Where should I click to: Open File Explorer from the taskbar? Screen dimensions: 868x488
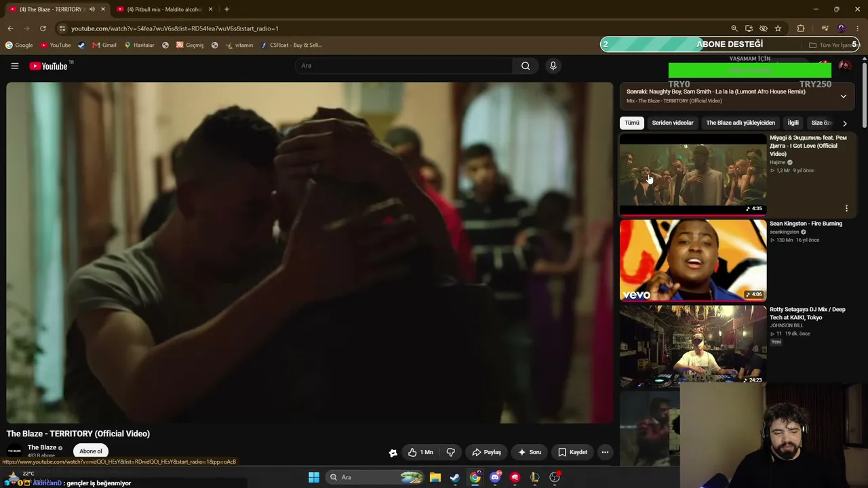click(x=435, y=477)
